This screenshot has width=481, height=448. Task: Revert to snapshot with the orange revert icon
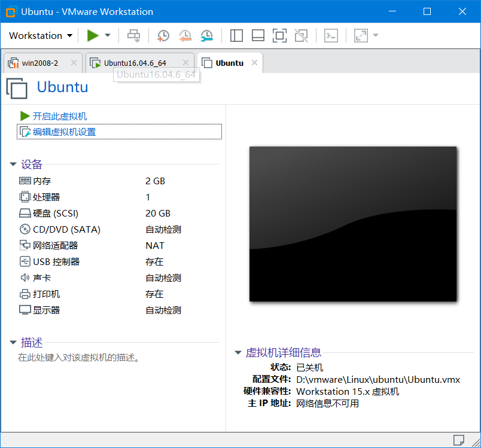pyautogui.click(x=185, y=36)
